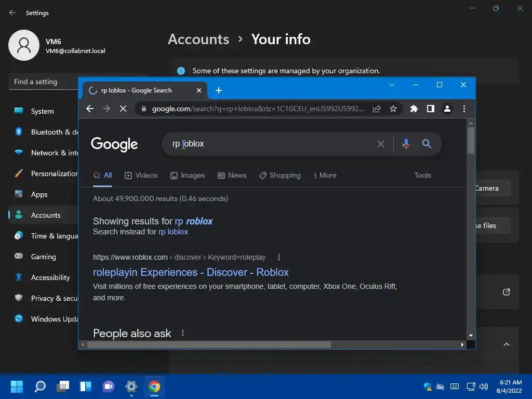
Task: Open the Chat app on taskbar
Action: (x=108, y=387)
